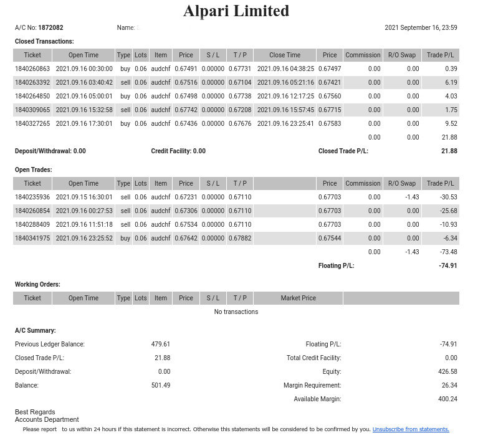Image resolution: width=483 pixels, height=448 pixels.
Task: Click ticket number 1840264850
Action: click(32, 96)
